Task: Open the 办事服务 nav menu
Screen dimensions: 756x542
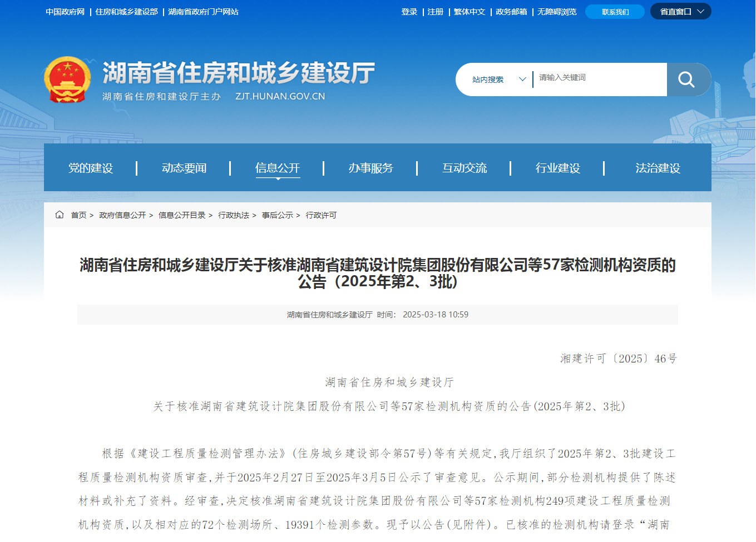Action: click(371, 168)
